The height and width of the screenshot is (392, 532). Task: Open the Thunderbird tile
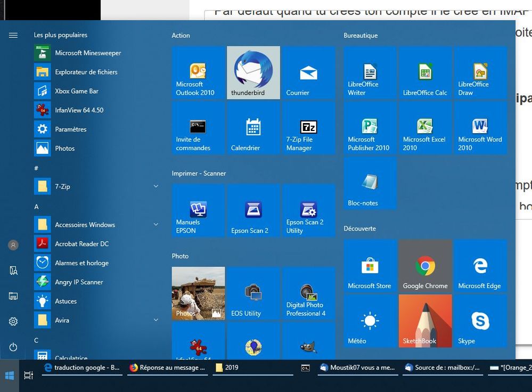coord(253,72)
